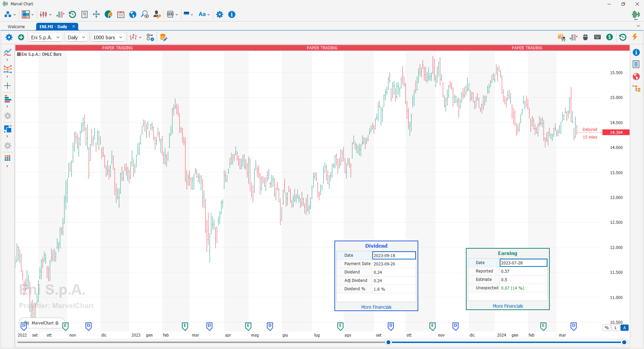Open the shopping cart order icon
The width and height of the screenshot is (644, 349).
pos(561,37)
